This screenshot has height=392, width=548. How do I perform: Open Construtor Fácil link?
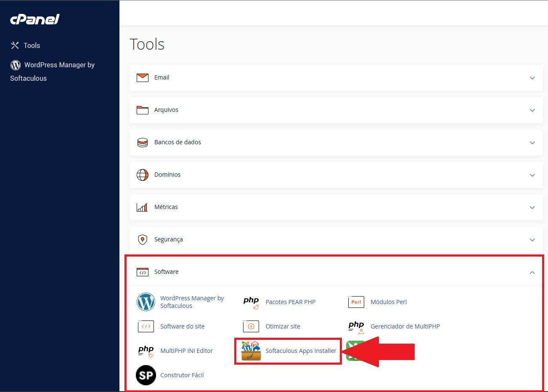[182, 375]
